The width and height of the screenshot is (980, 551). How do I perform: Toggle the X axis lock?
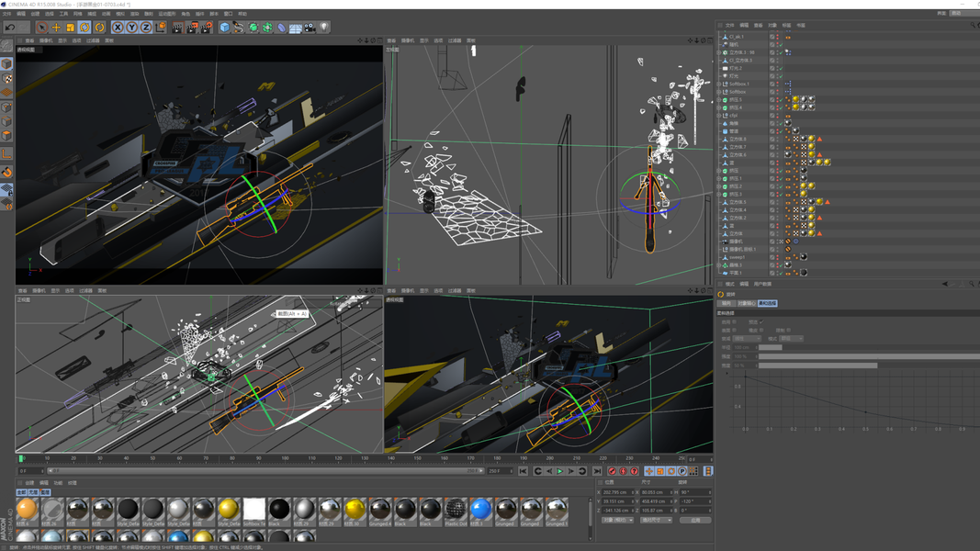(118, 28)
